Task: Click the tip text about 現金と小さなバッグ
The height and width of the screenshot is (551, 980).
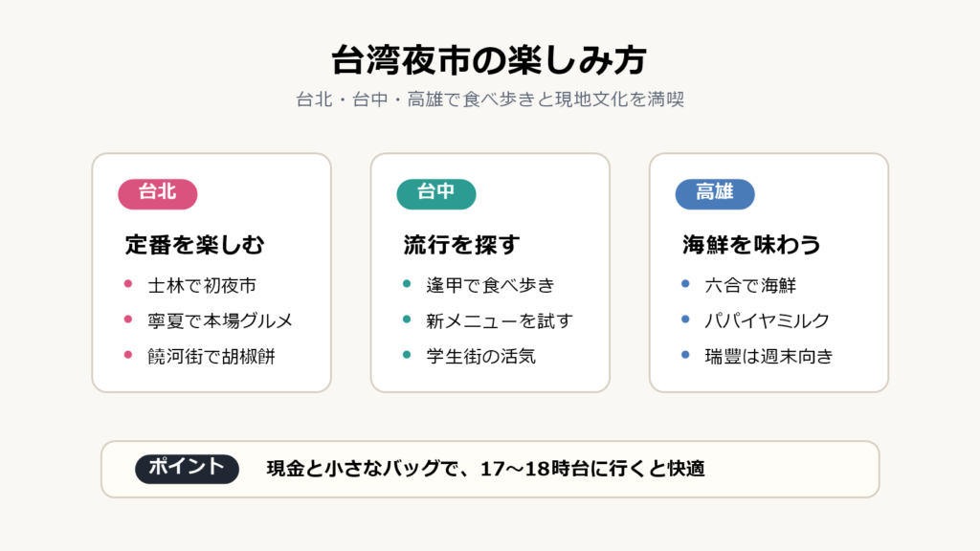Action: pyautogui.click(x=485, y=469)
